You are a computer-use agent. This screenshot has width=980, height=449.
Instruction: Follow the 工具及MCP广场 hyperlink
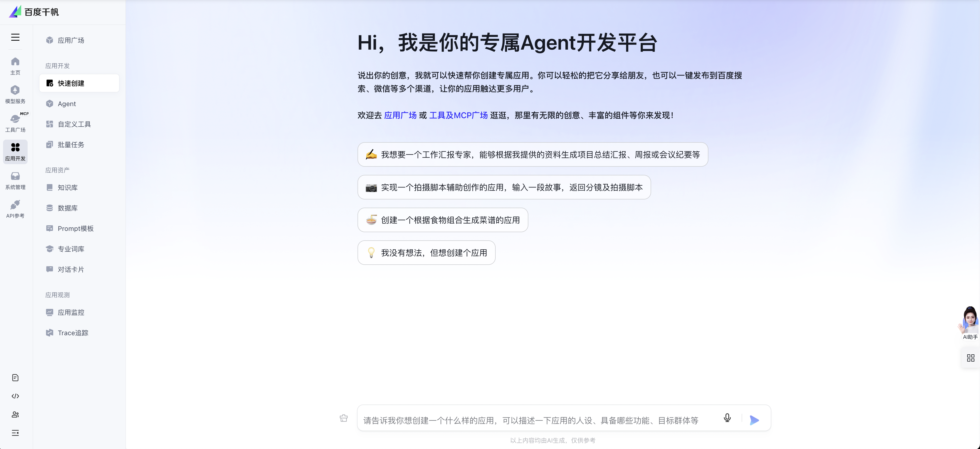coord(458,115)
